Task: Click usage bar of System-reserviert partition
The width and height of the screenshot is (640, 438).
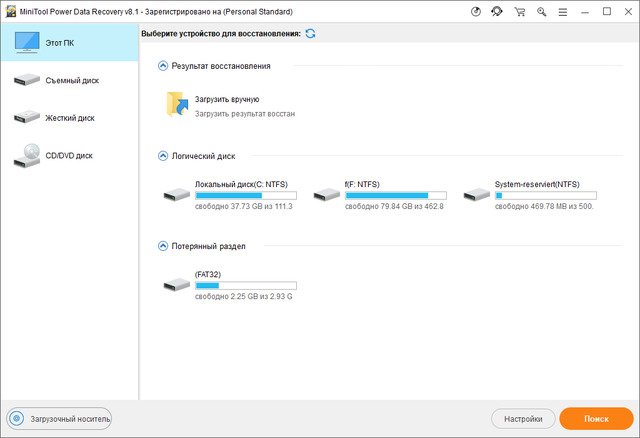Action: (x=546, y=196)
